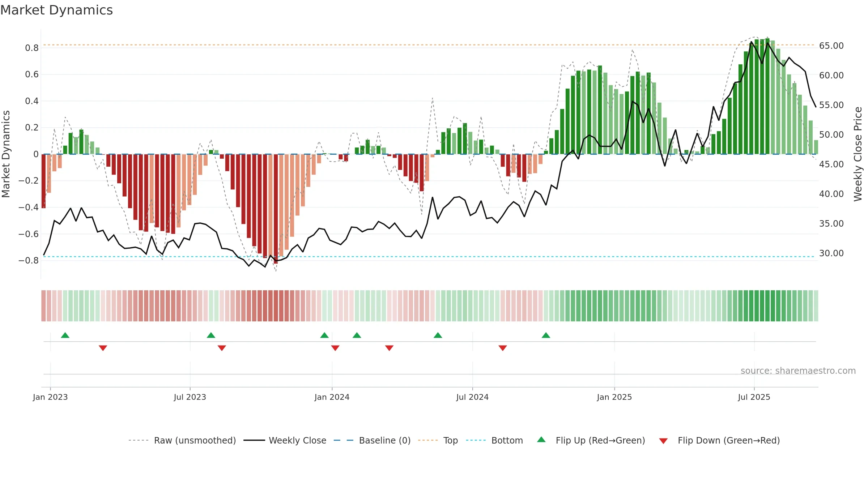Image resolution: width=868 pixels, height=488 pixels.
Task: Toggle the Bottom legend entry
Action: [494, 440]
